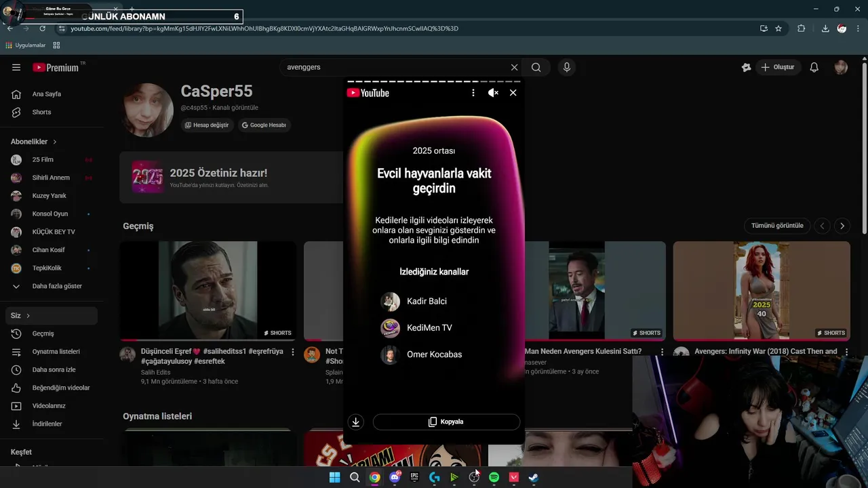868x488 pixels.
Task: Open KÜÇÜK BEY TV subscription
Action: (x=52, y=232)
